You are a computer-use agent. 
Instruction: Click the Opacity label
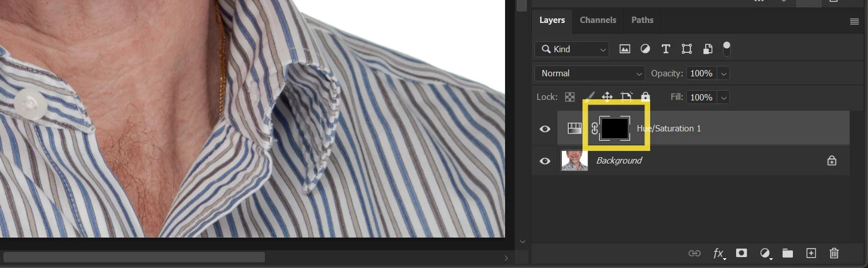pos(667,73)
